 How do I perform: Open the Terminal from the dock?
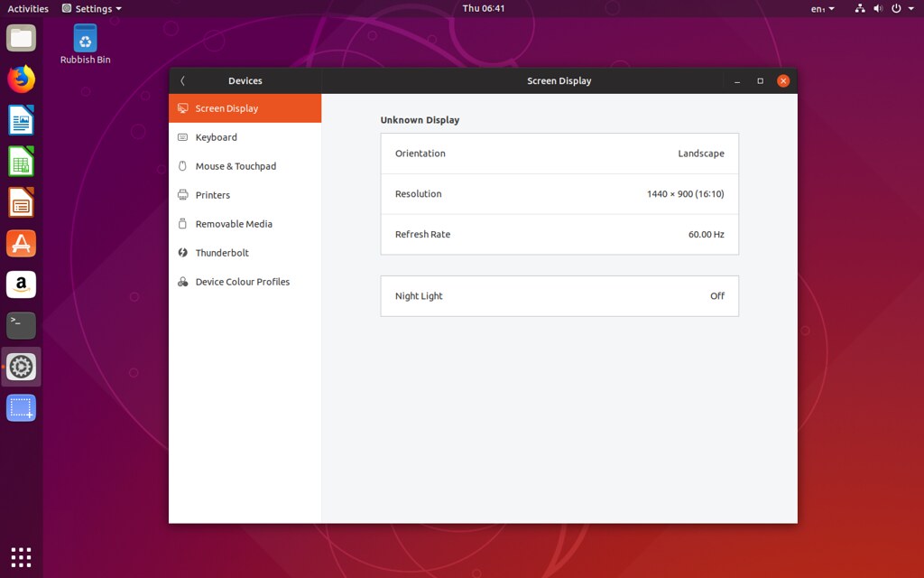pyautogui.click(x=21, y=325)
